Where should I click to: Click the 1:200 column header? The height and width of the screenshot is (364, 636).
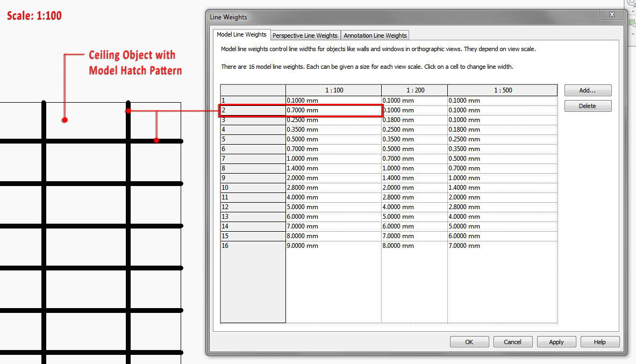click(x=414, y=90)
